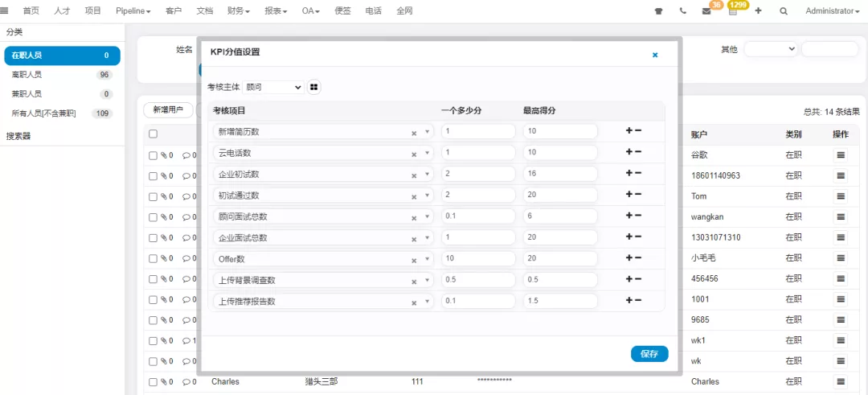The image size is (868, 395).
Task: Open the 财务 menu
Action: coord(239,11)
